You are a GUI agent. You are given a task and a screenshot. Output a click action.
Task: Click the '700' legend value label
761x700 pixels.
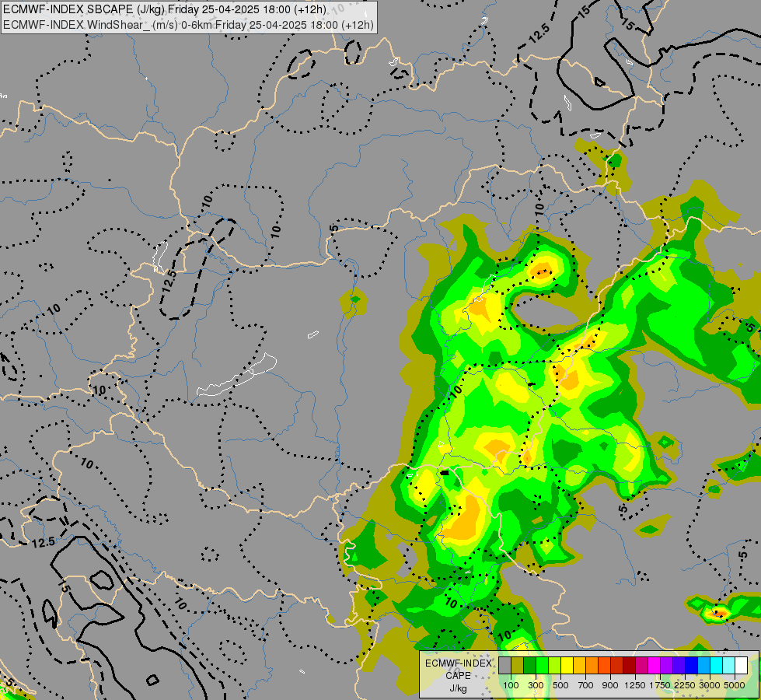click(x=585, y=685)
